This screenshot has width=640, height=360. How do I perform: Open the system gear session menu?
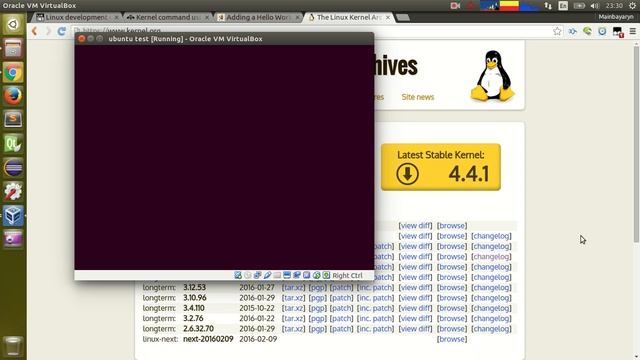pos(632,6)
